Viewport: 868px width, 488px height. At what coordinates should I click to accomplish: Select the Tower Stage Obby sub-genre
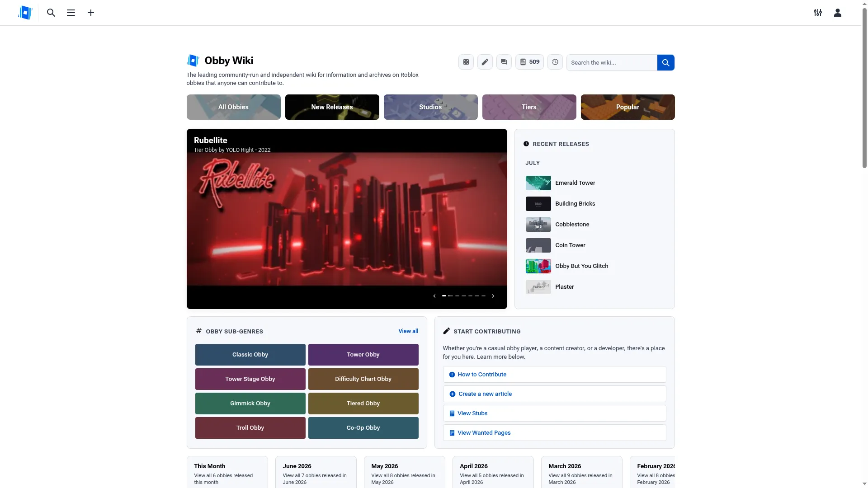(250, 379)
